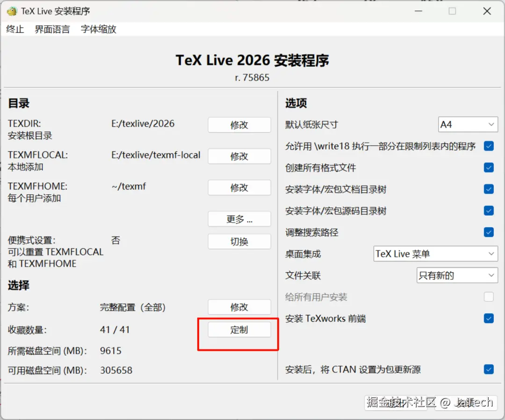Viewport: 505px width, 420px height.
Task: Open the 桌面集成 TeX Live 菜单 dropdown
Action: click(x=436, y=254)
